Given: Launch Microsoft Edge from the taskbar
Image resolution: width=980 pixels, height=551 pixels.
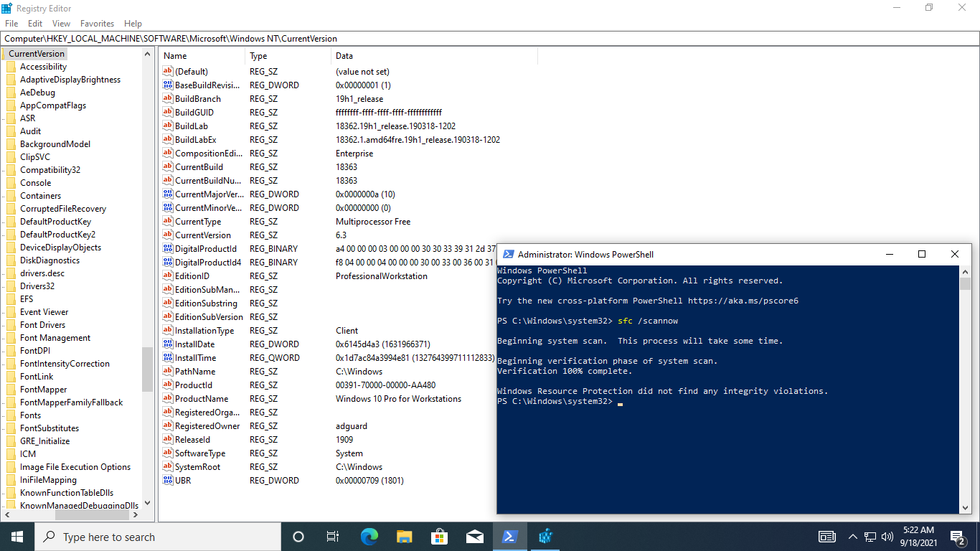Looking at the screenshot, I should click(x=369, y=537).
